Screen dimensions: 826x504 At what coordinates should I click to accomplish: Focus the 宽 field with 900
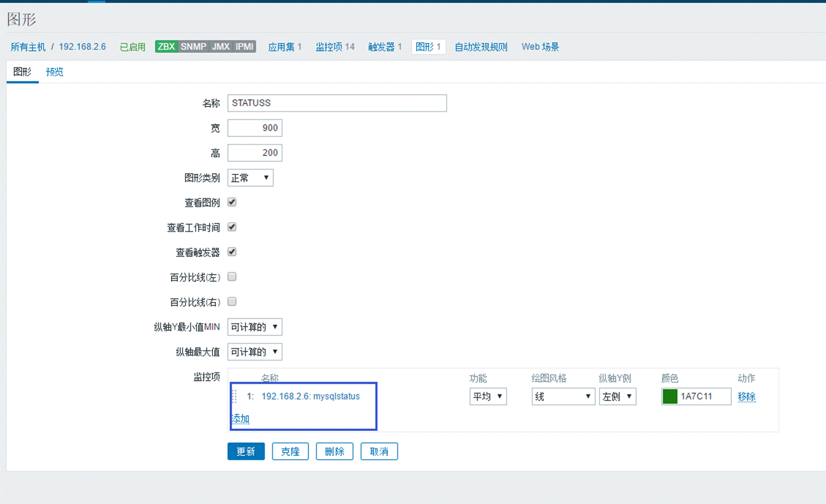click(255, 128)
